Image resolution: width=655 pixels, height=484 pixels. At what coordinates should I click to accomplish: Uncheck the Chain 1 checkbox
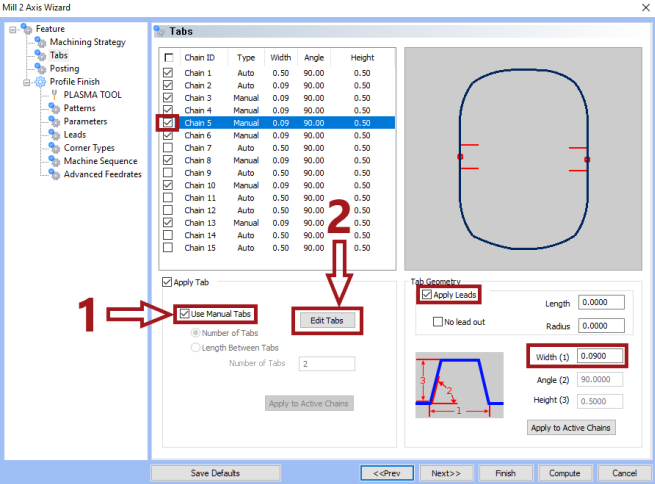pyautogui.click(x=168, y=73)
